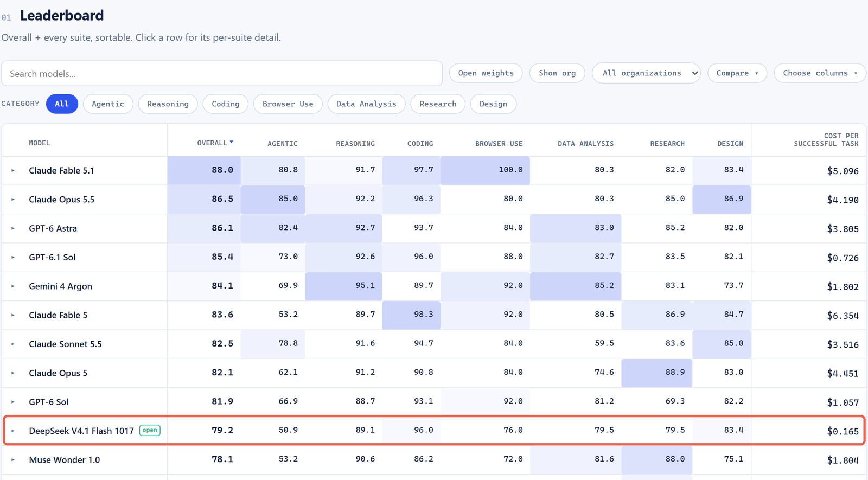Screen dimensions: 868x480
Task: Expand the GPT-6 Sol row
Action: tap(13, 402)
